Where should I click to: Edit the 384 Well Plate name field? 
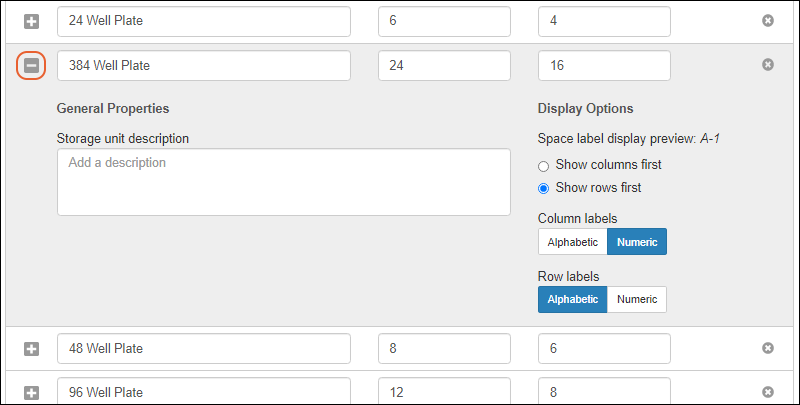(204, 65)
